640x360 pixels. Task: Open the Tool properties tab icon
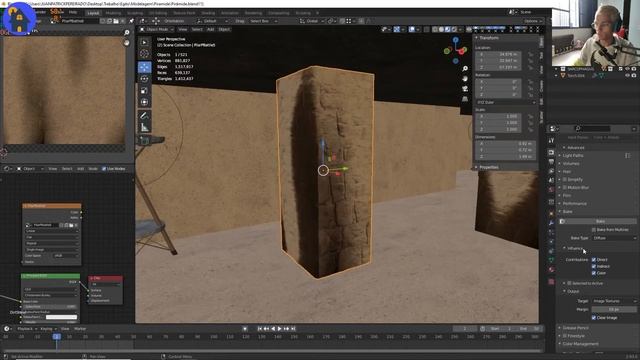tap(551, 140)
